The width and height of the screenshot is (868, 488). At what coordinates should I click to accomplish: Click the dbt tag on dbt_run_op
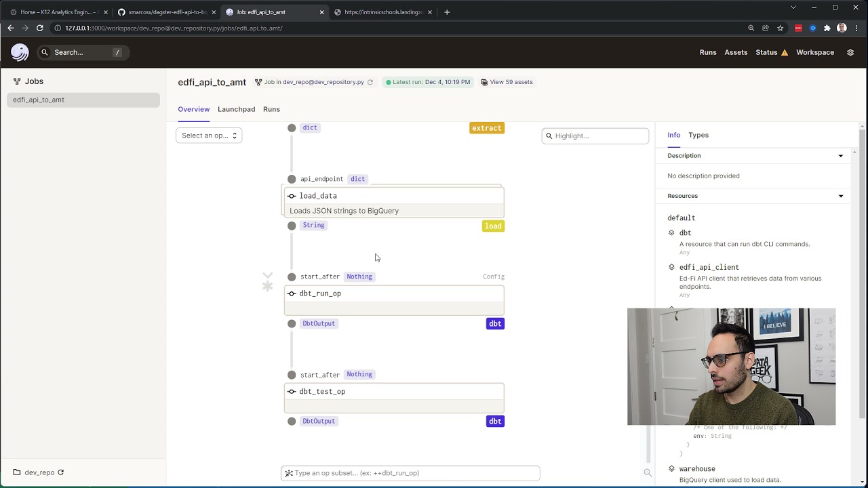tap(495, 323)
